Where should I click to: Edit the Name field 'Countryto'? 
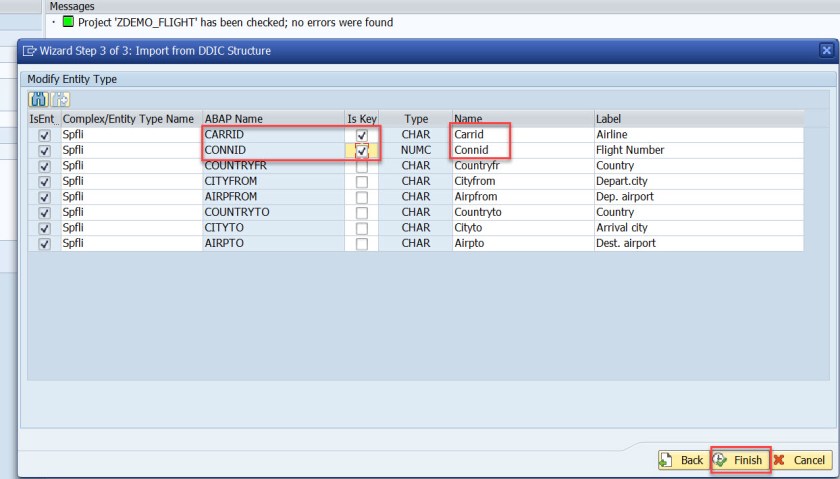pyautogui.click(x=523, y=212)
